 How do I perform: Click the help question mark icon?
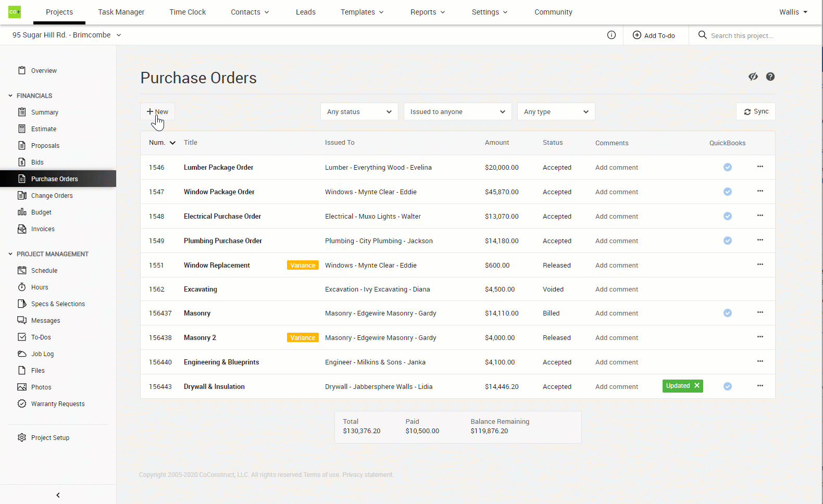coord(770,77)
